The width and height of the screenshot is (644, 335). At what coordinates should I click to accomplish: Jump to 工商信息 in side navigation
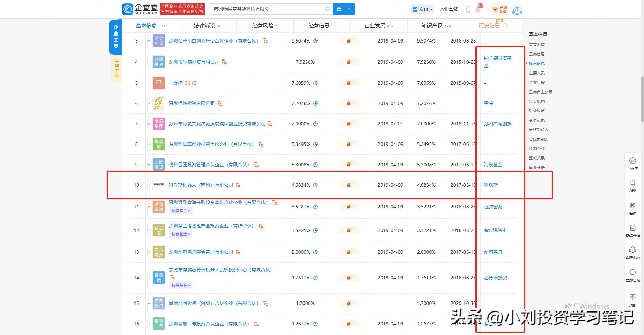pos(537,54)
